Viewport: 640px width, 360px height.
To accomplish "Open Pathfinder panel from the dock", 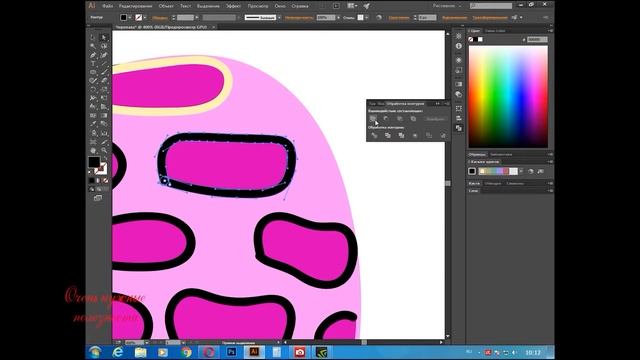I will point(459,128).
